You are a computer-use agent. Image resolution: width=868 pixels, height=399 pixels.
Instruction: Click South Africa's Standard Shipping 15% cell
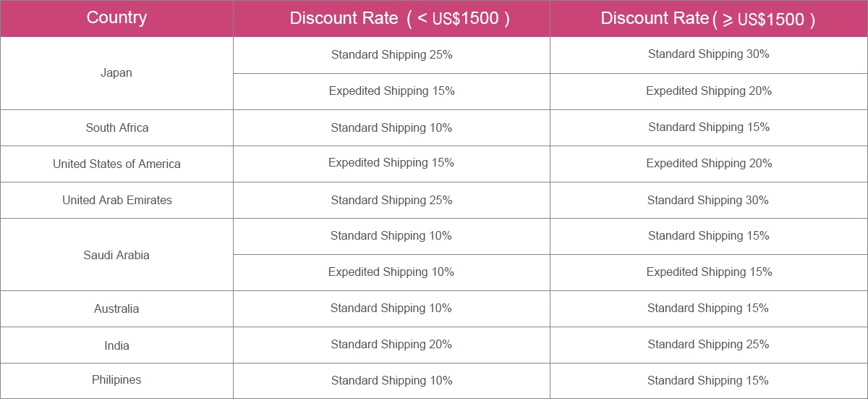point(709,128)
